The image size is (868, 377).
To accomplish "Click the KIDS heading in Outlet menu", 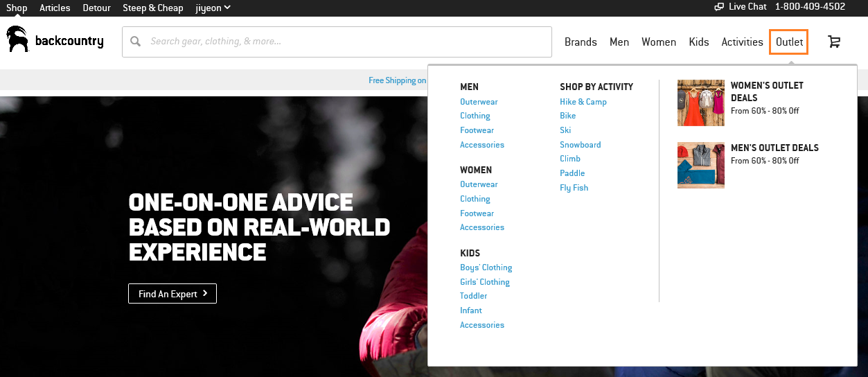I will [x=470, y=253].
